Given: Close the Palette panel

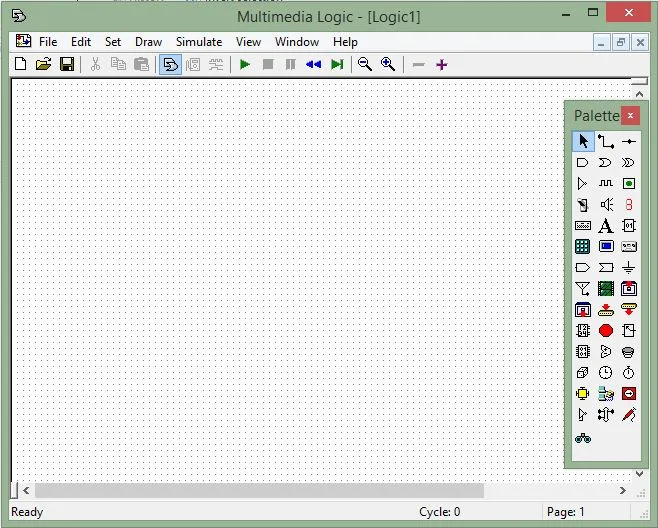Looking at the screenshot, I should pyautogui.click(x=630, y=115).
